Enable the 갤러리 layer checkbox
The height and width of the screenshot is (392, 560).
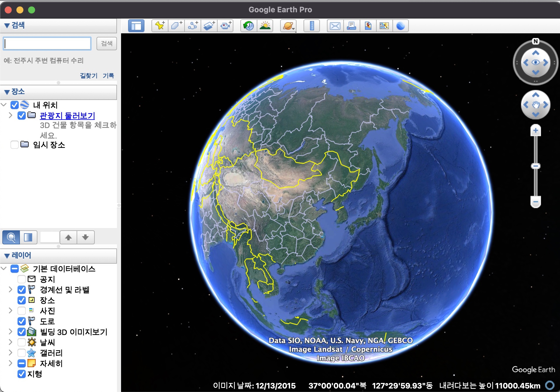[21, 353]
